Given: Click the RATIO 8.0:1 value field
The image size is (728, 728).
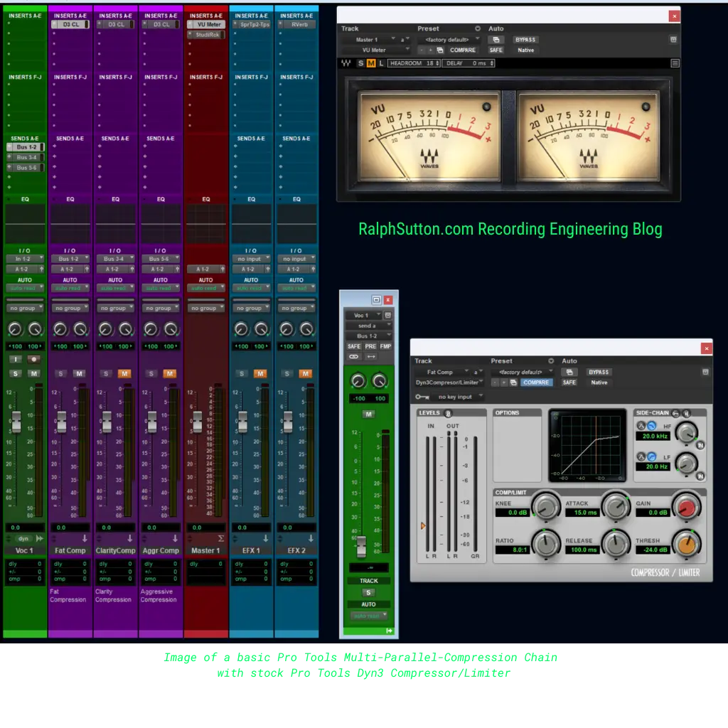Looking at the screenshot, I should pyautogui.click(x=512, y=550).
